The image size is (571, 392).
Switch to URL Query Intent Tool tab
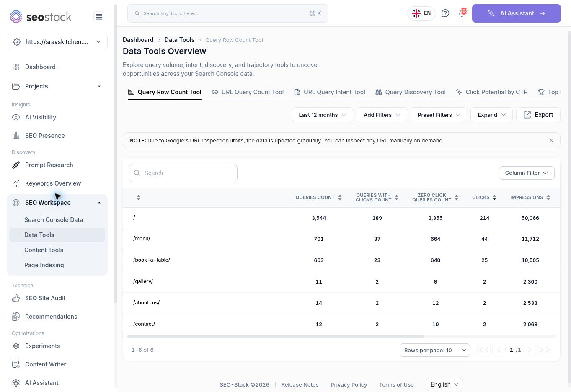[x=330, y=92]
